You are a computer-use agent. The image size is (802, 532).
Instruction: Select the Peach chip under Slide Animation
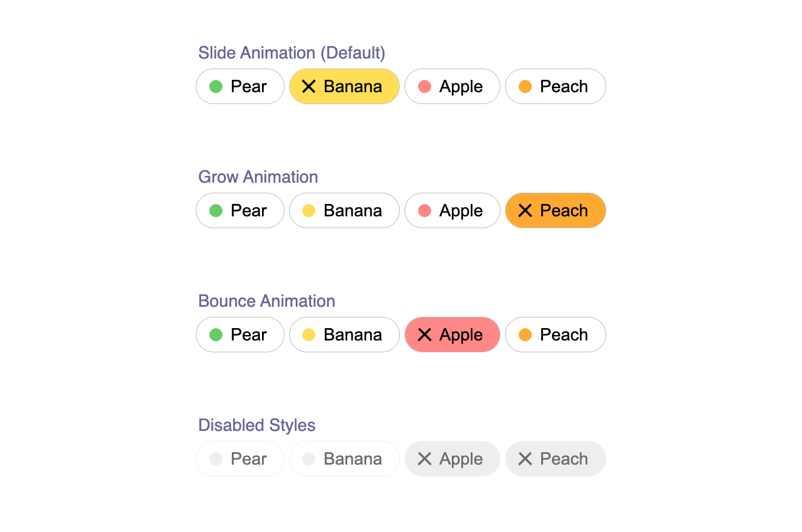[555, 86]
